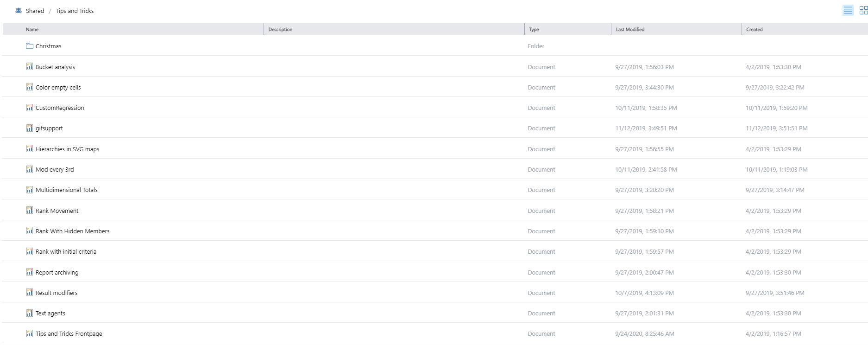Image resolution: width=868 pixels, height=346 pixels.
Task: Open Rank Movement document name
Action: 57,211
